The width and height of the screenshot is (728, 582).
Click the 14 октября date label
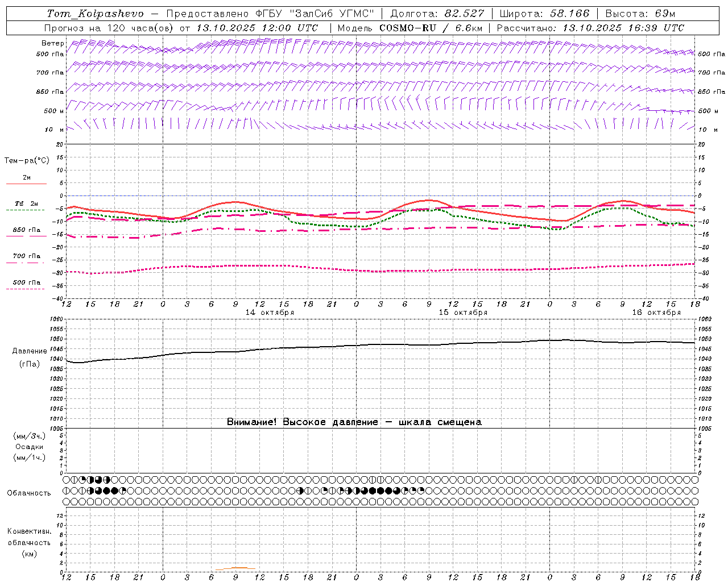click(270, 313)
